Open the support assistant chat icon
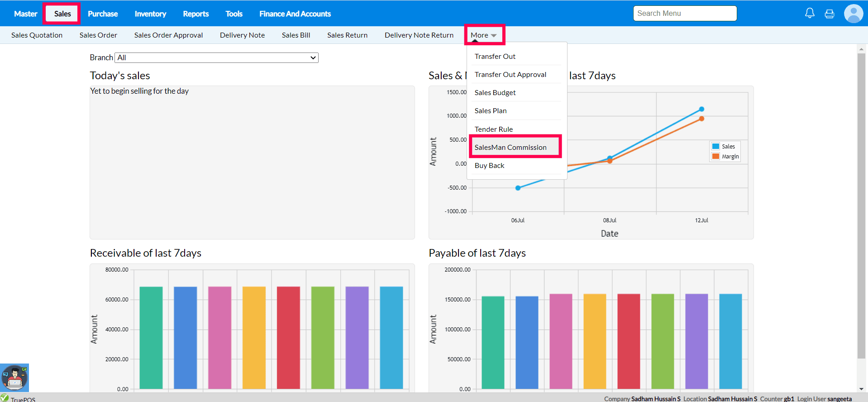The image size is (868, 402). (x=14, y=378)
